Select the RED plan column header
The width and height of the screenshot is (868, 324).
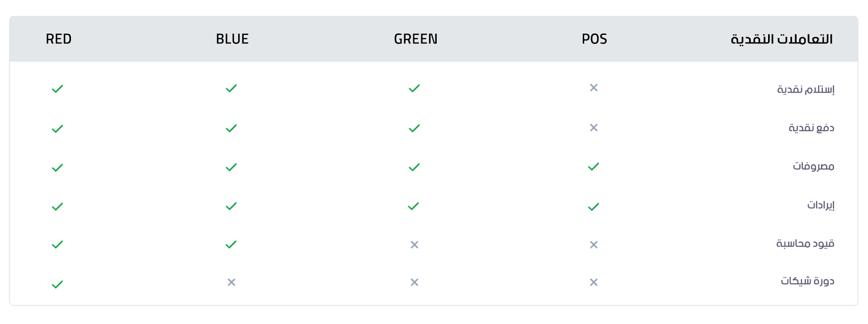pyautogui.click(x=59, y=39)
